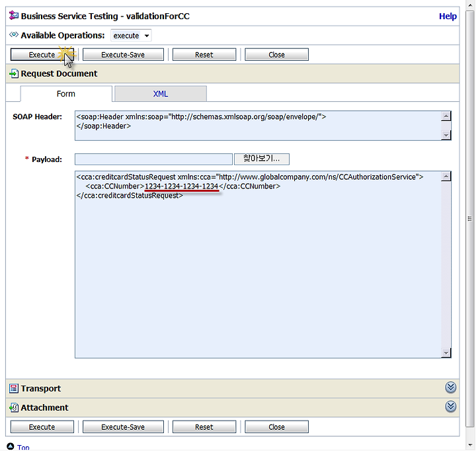Viewport: 476px width, 451px height.
Task: Expand the Attachment section chevron
Action: click(450, 407)
